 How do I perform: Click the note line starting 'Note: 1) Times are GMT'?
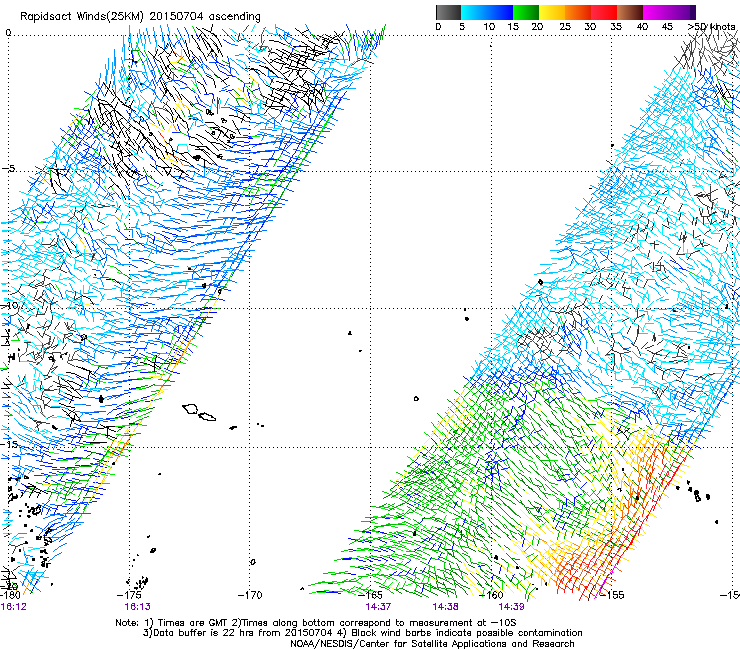pos(315,623)
